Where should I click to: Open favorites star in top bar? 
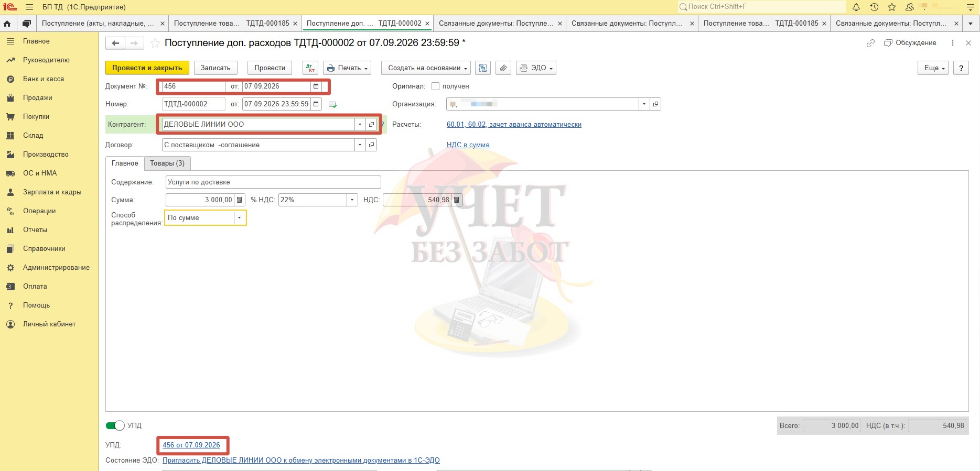click(892, 7)
